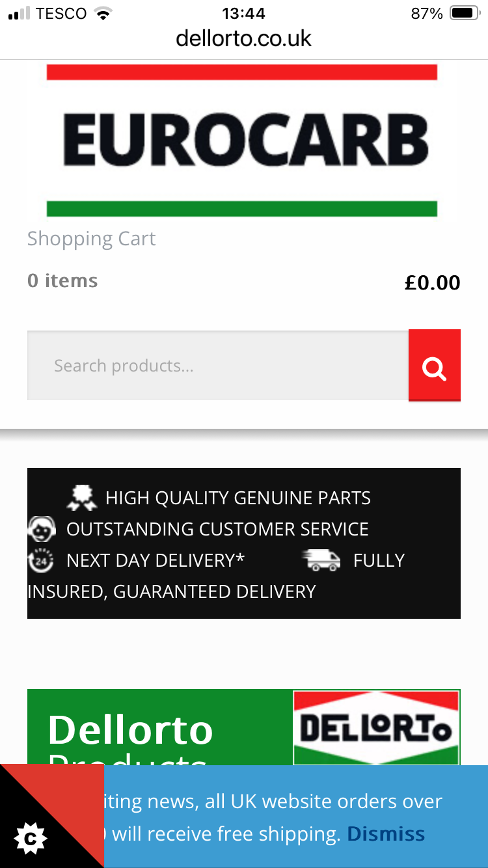The height and width of the screenshot is (868, 488).
Task: Open the Shopping Cart link
Action: click(91, 239)
